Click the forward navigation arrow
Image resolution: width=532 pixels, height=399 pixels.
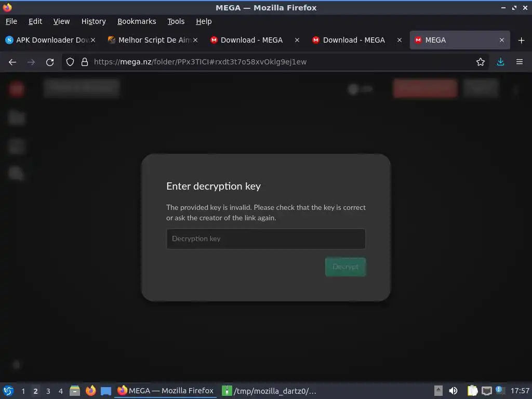(31, 62)
